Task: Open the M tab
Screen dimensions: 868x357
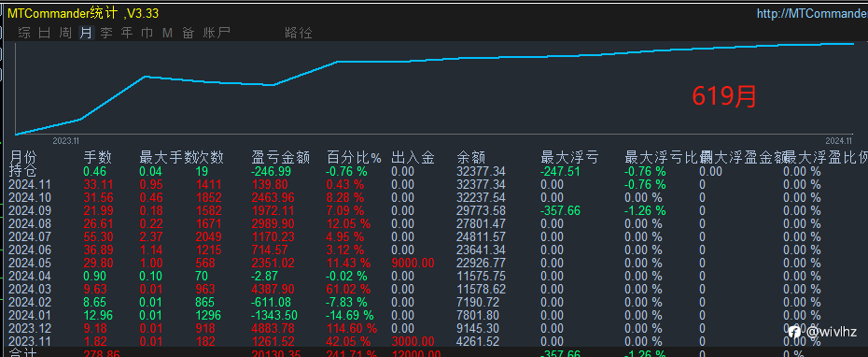Action: pyautogui.click(x=168, y=33)
